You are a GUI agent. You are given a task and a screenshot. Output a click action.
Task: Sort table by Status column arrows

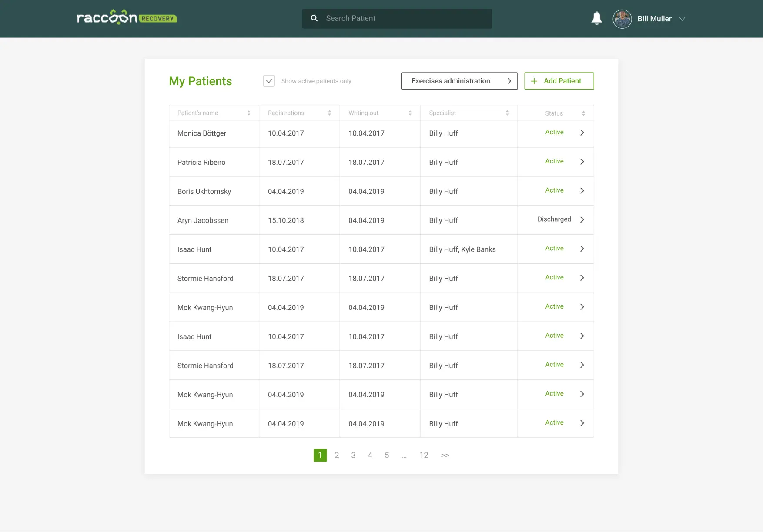tap(583, 113)
